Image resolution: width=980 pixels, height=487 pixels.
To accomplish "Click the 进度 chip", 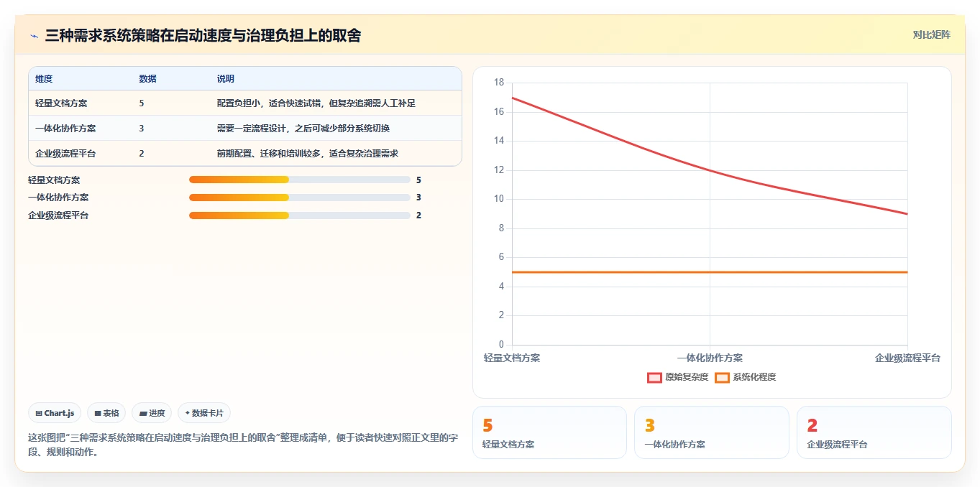I will click(x=152, y=413).
